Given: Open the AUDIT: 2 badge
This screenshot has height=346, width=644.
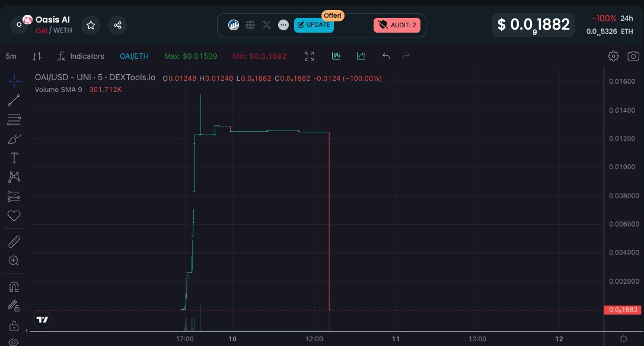Looking at the screenshot, I should pyautogui.click(x=397, y=25).
